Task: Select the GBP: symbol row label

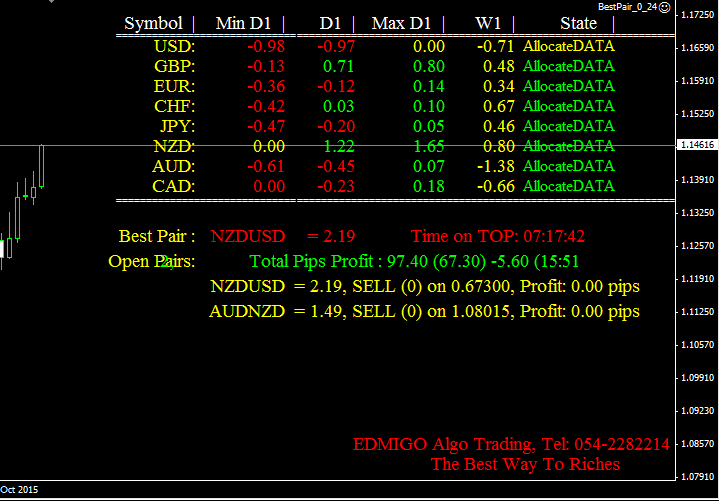Action: (x=174, y=66)
